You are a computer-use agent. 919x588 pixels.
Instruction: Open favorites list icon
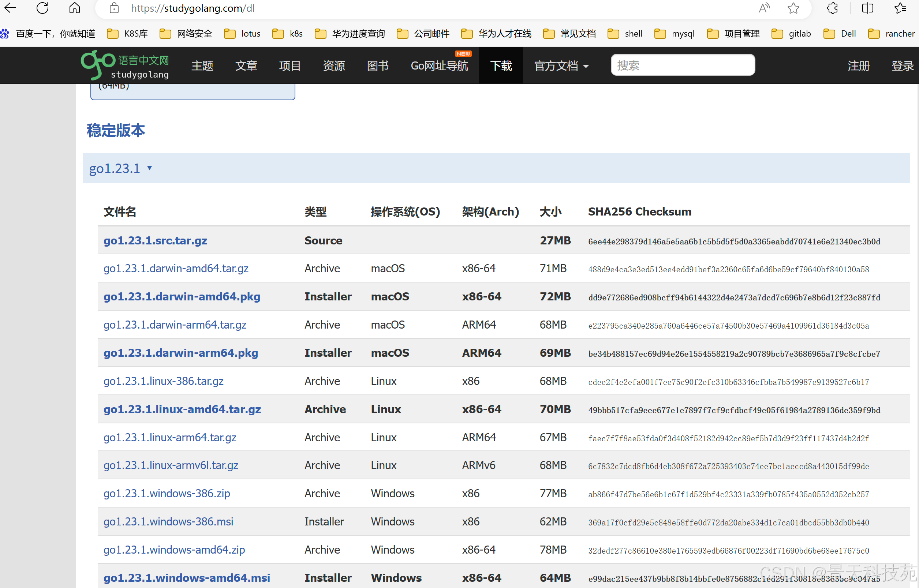click(900, 8)
